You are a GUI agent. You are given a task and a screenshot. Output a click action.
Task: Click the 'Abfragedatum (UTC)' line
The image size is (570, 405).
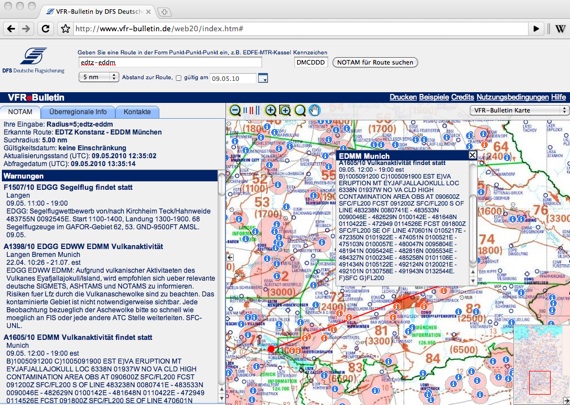tap(69, 164)
